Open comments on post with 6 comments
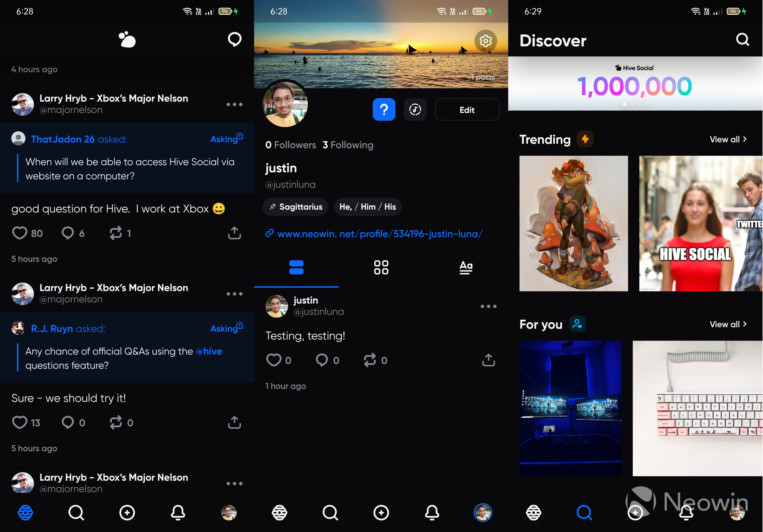Viewport: 763px width, 532px height. (x=68, y=233)
